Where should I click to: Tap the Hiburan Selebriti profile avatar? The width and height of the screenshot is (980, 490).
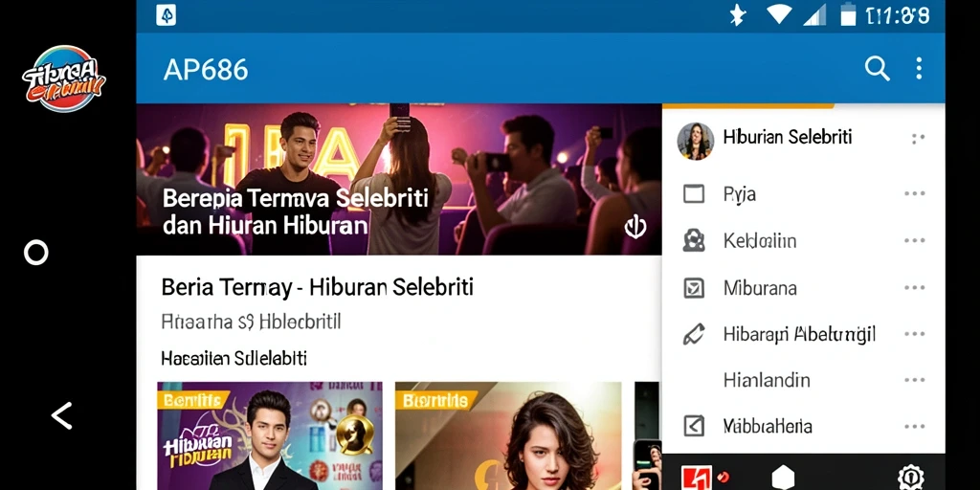(x=695, y=141)
